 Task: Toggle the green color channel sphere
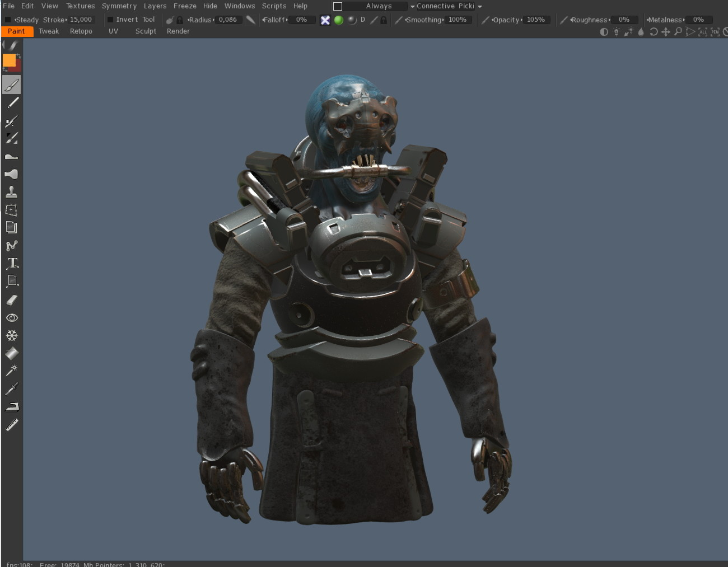339,20
